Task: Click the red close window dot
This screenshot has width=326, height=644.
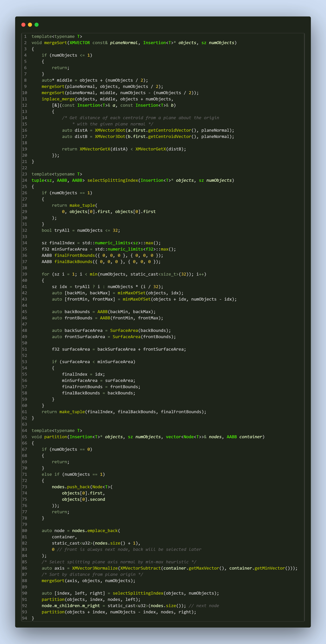Action: (24, 25)
